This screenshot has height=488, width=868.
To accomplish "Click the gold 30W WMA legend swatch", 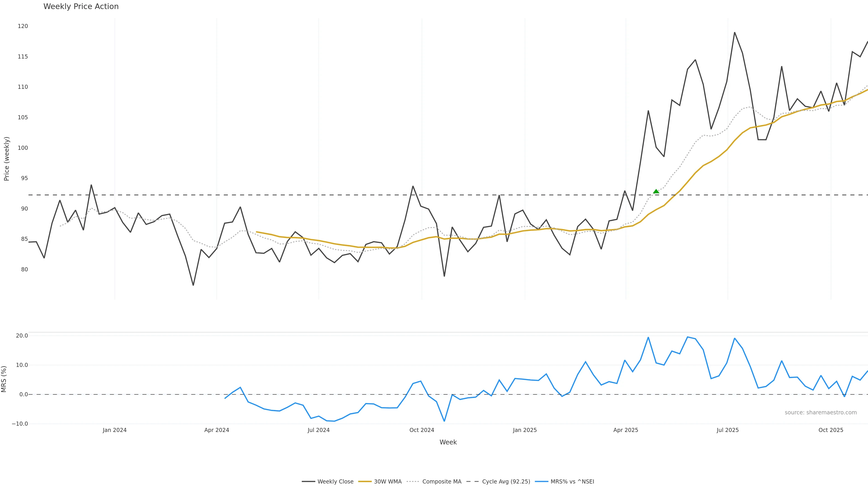I will tap(365, 482).
